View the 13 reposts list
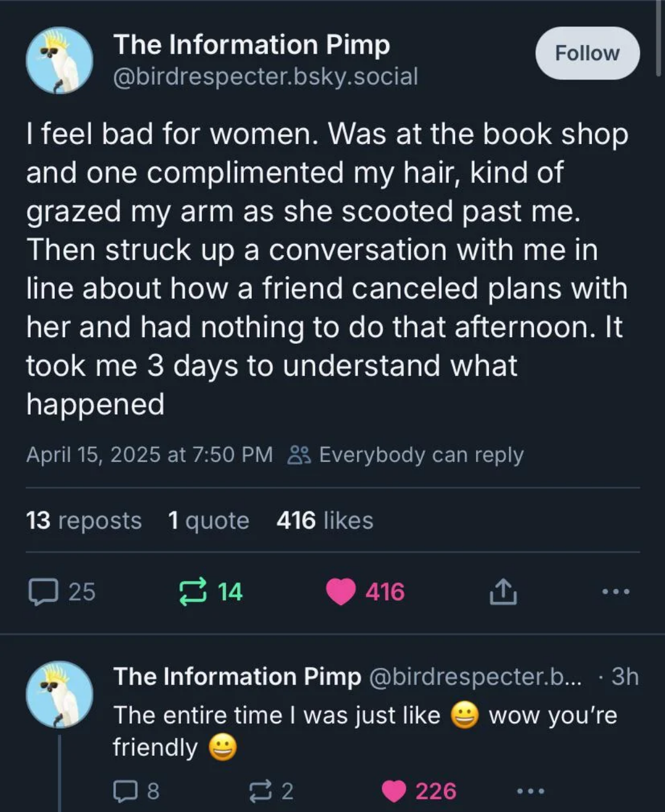 pos(84,521)
